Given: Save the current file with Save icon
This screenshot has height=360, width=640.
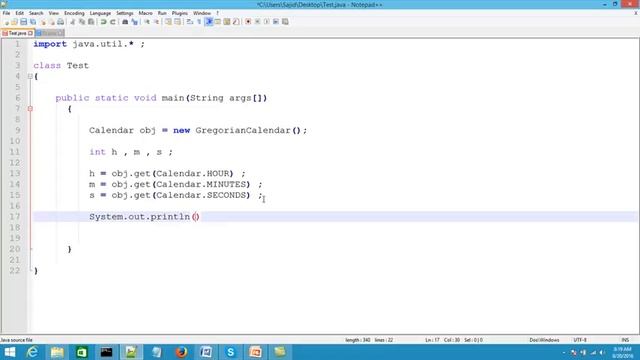Looking at the screenshot, I should coord(23,22).
